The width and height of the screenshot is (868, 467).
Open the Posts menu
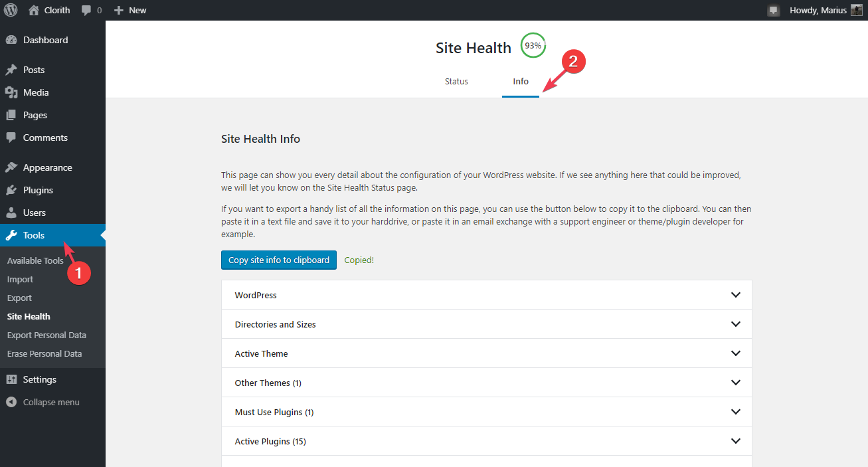[x=52, y=70]
